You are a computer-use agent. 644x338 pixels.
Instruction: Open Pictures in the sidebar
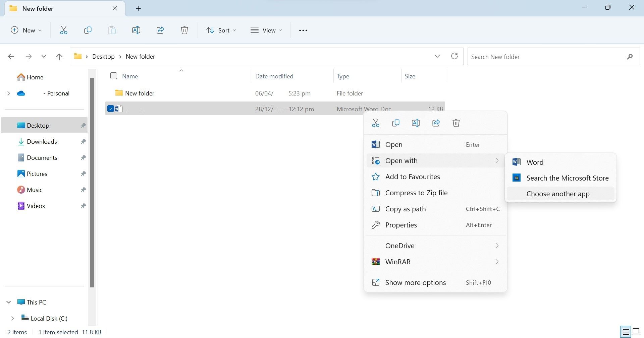(45, 174)
